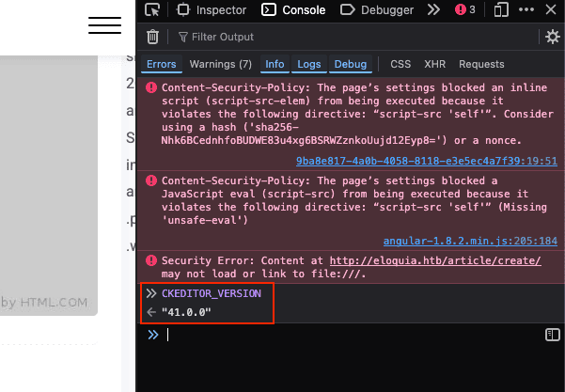The image size is (565, 392).
Task: Click the error count badge showing 3
Action: [x=464, y=9]
